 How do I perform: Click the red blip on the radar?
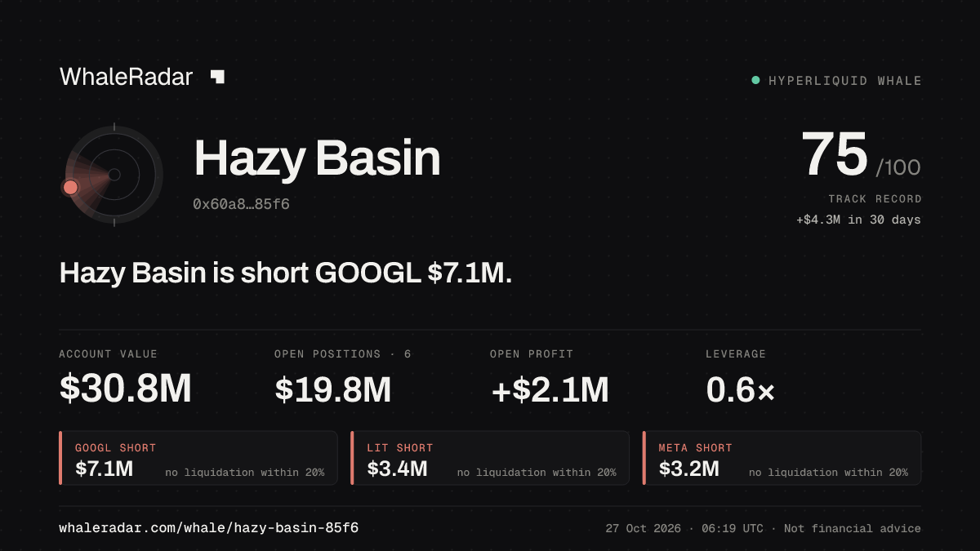pyautogui.click(x=70, y=187)
